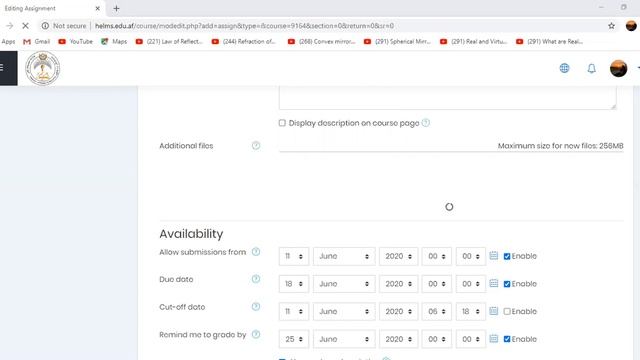Image resolution: width=640 pixels, height=360 pixels.
Task: Open the day dropdown for Remind me to grade by
Action: click(x=294, y=339)
